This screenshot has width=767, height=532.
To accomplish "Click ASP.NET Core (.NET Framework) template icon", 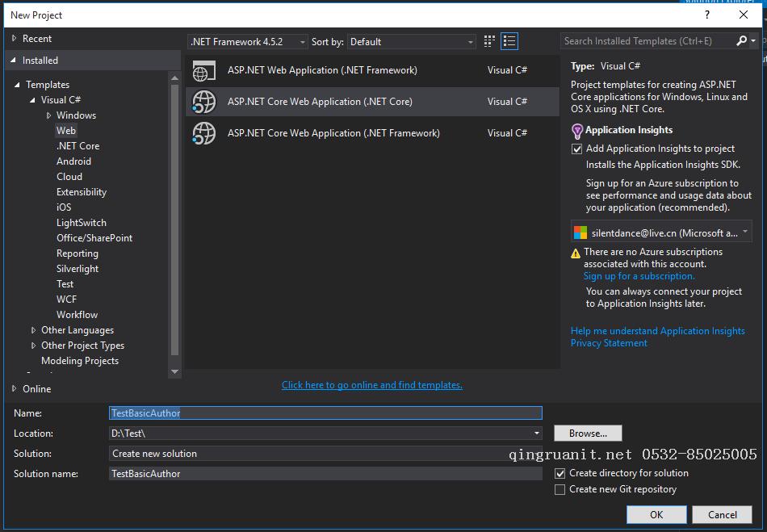I will point(204,133).
